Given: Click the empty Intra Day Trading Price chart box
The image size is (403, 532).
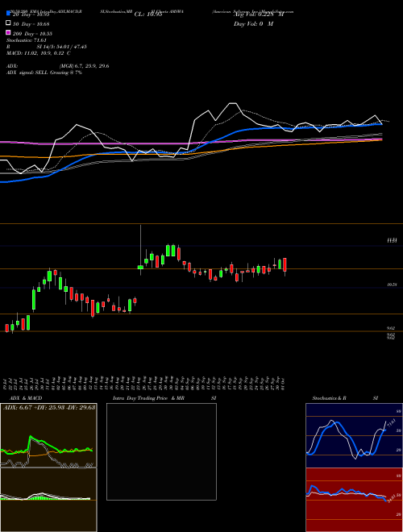Looking at the screenshot, I should pyautogui.click(x=161, y=451).
